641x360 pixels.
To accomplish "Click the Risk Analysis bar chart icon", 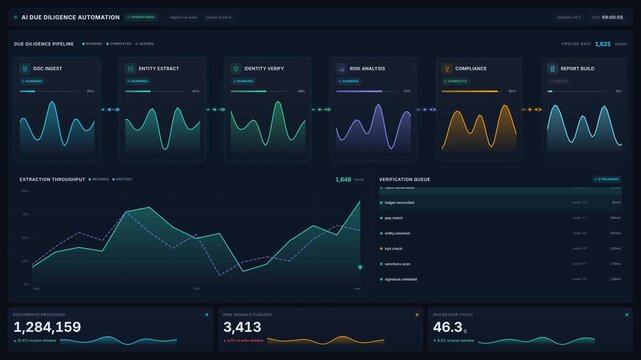I will pos(341,69).
